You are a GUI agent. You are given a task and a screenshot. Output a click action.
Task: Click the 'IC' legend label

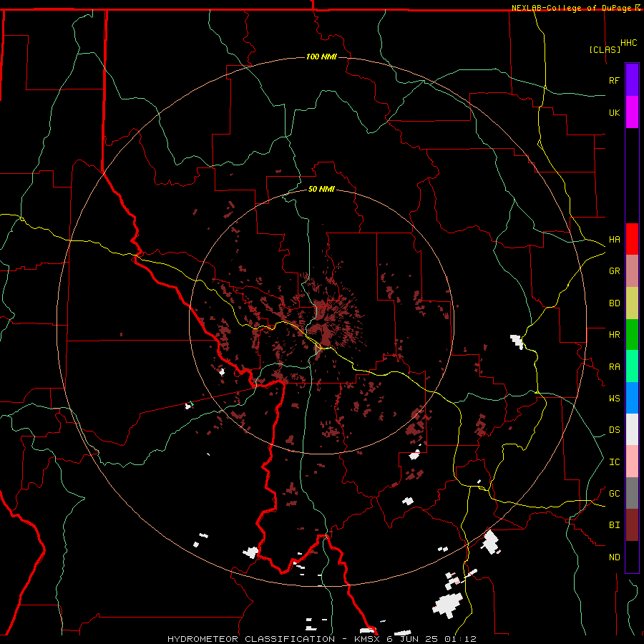tap(614, 462)
